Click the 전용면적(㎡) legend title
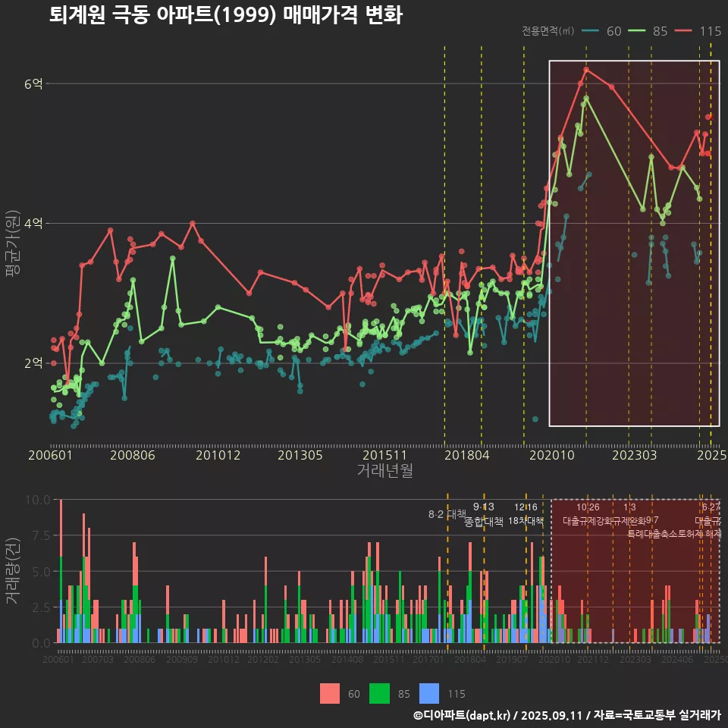 (548, 31)
